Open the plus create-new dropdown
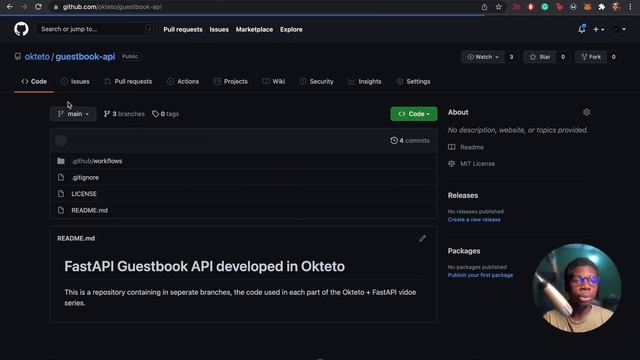This screenshot has height=360, width=640. tap(598, 29)
